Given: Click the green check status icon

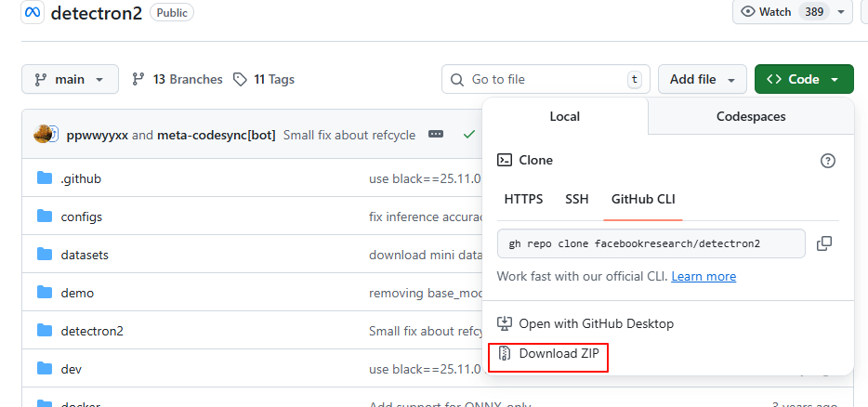Looking at the screenshot, I should 469,134.
